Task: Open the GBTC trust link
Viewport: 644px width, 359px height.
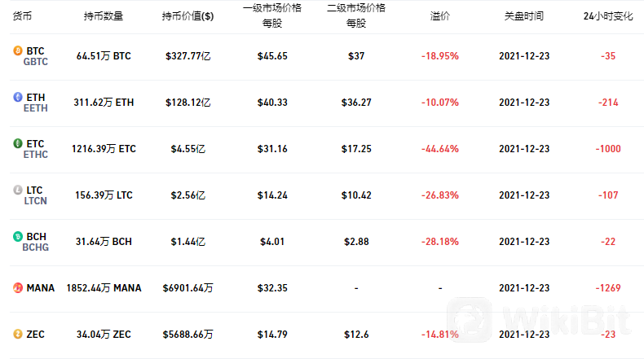Action: 36,62
